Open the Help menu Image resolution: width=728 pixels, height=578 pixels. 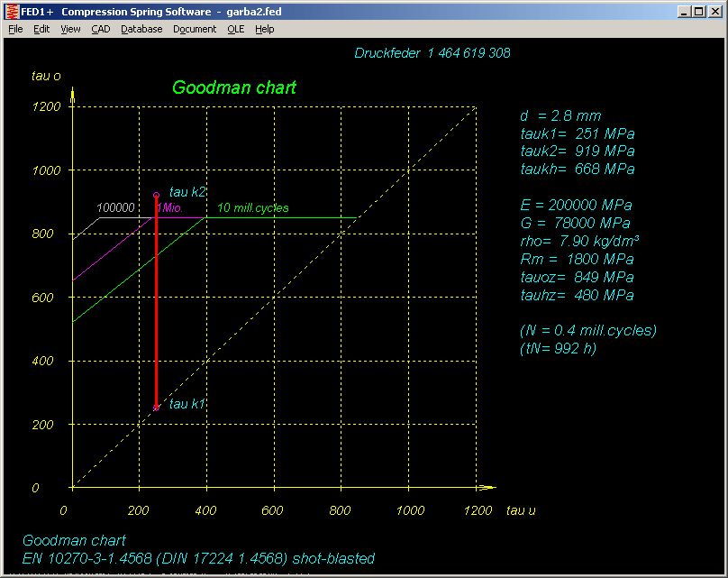pos(264,29)
